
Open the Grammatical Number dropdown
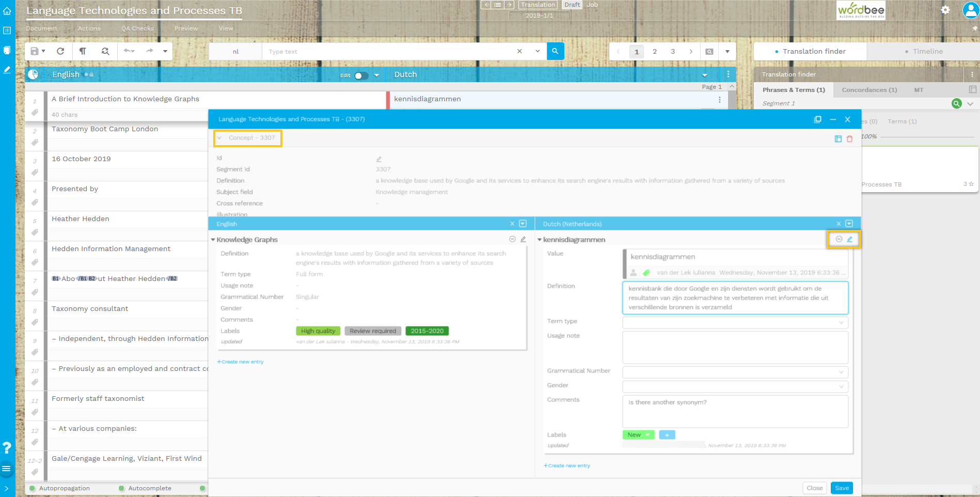(x=735, y=372)
